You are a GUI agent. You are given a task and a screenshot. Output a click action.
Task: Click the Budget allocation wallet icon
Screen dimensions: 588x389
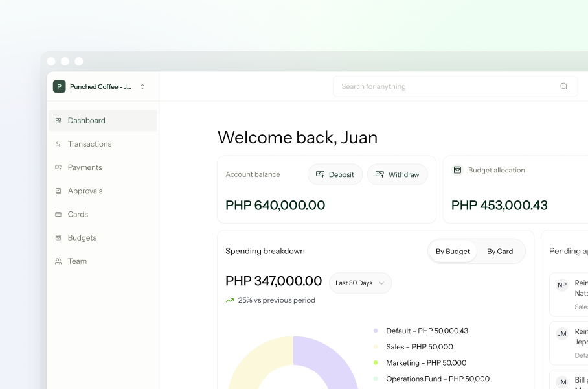point(457,170)
